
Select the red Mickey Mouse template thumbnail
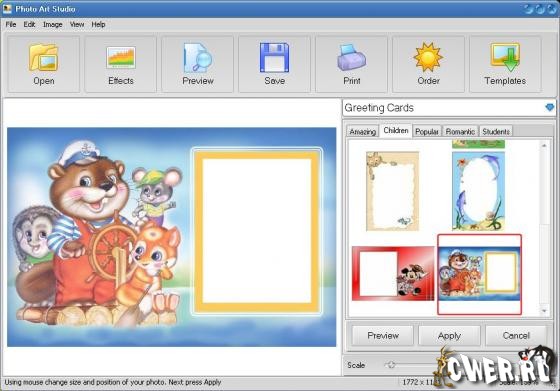click(x=392, y=273)
